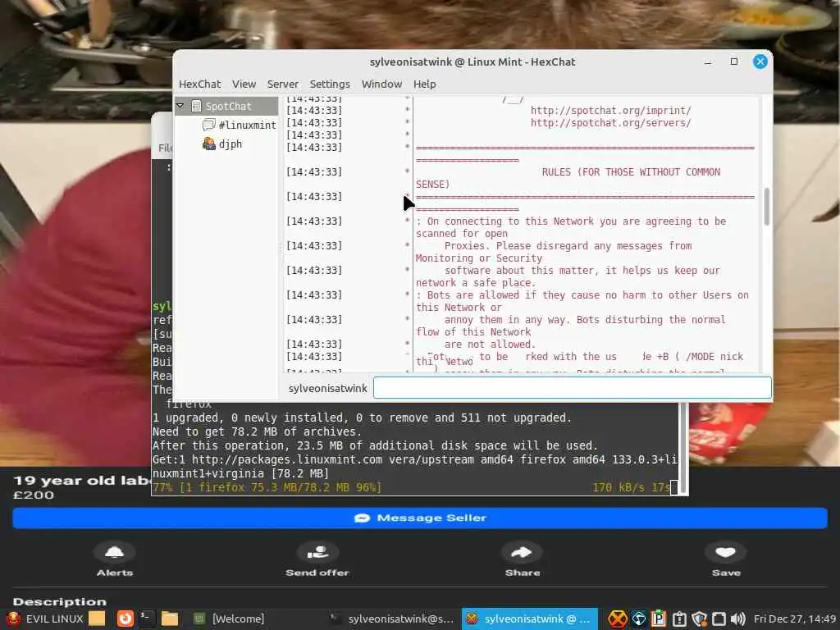The image size is (840, 630).
Task: Select the #linuxmint channel
Action: point(247,125)
